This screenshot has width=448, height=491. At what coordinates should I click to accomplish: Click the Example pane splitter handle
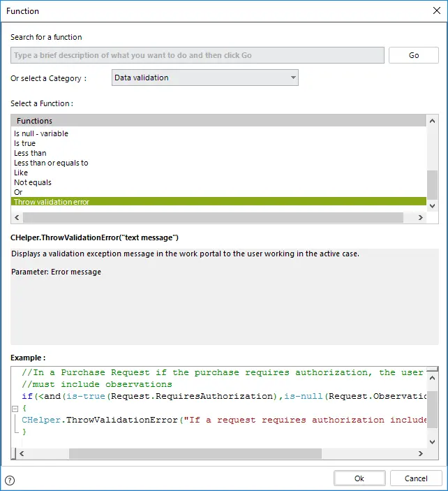[x=433, y=369]
